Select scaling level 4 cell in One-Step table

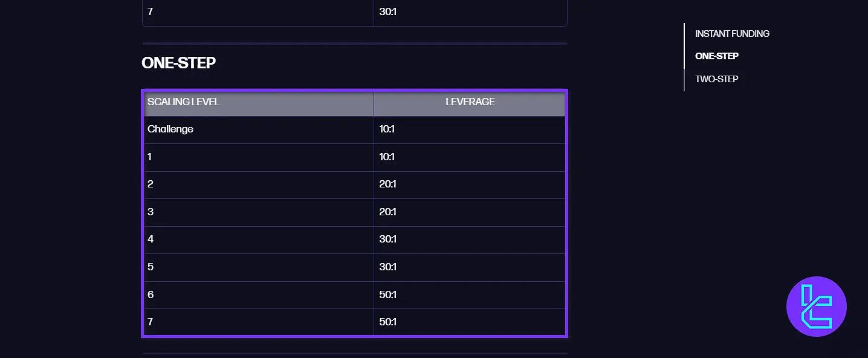point(151,239)
